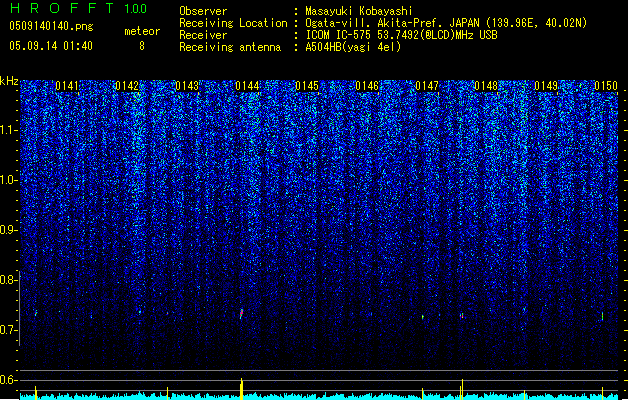Click the Receiving Location label
This screenshot has width=629, height=400.
point(233,23)
